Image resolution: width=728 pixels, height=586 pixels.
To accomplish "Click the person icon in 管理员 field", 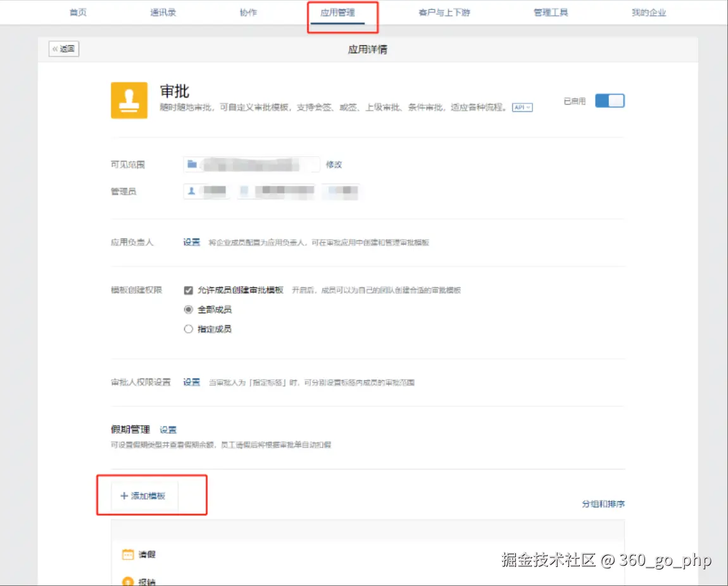I will point(191,190).
